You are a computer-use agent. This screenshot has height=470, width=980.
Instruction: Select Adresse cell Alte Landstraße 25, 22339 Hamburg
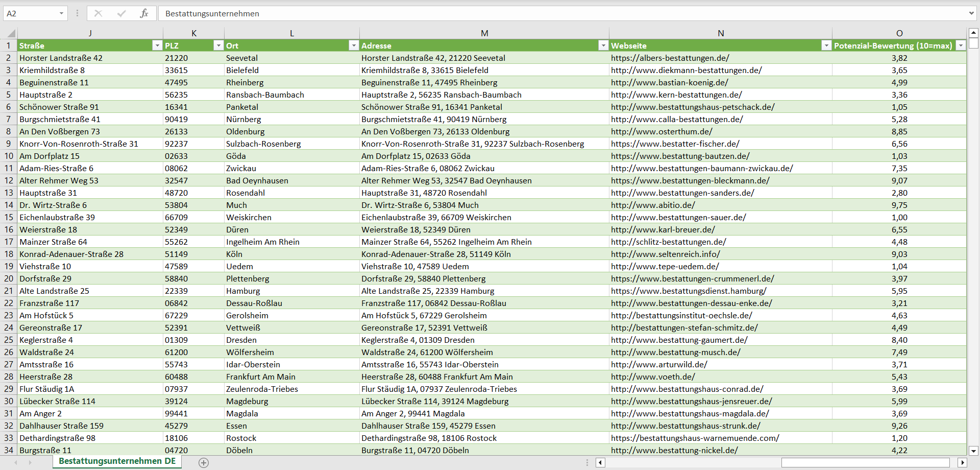pyautogui.click(x=484, y=291)
